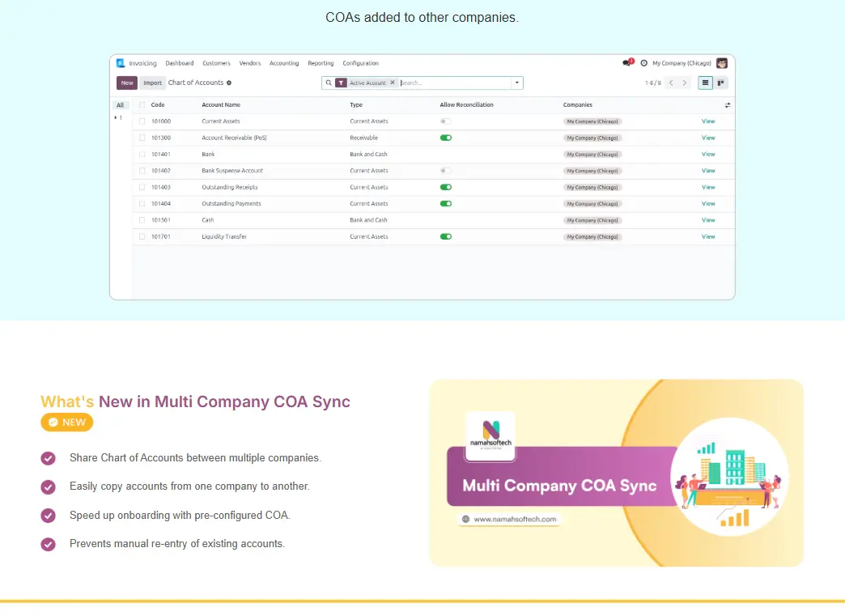
Task: Switch to list view icon
Action: pos(706,83)
